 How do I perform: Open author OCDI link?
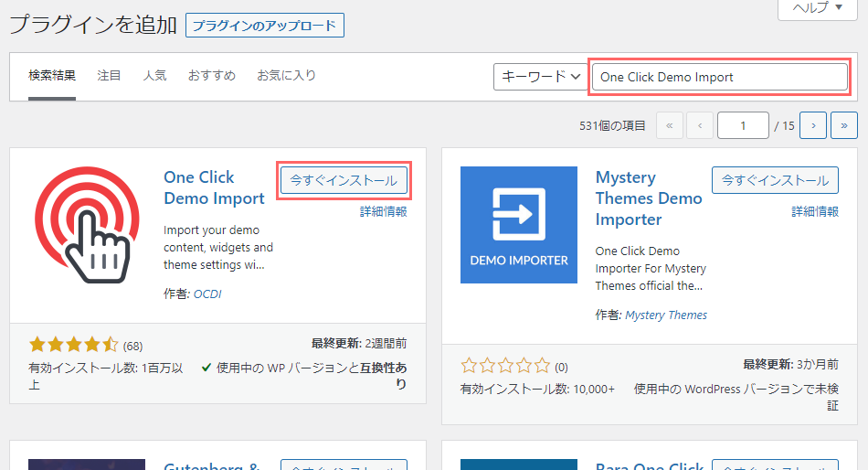(x=207, y=294)
